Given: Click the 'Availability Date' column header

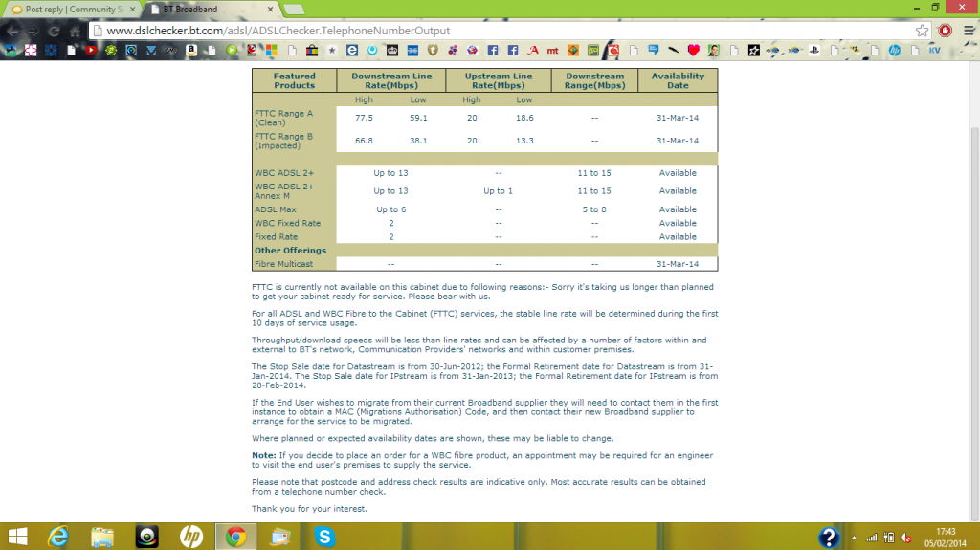Looking at the screenshot, I should pyautogui.click(x=678, y=80).
